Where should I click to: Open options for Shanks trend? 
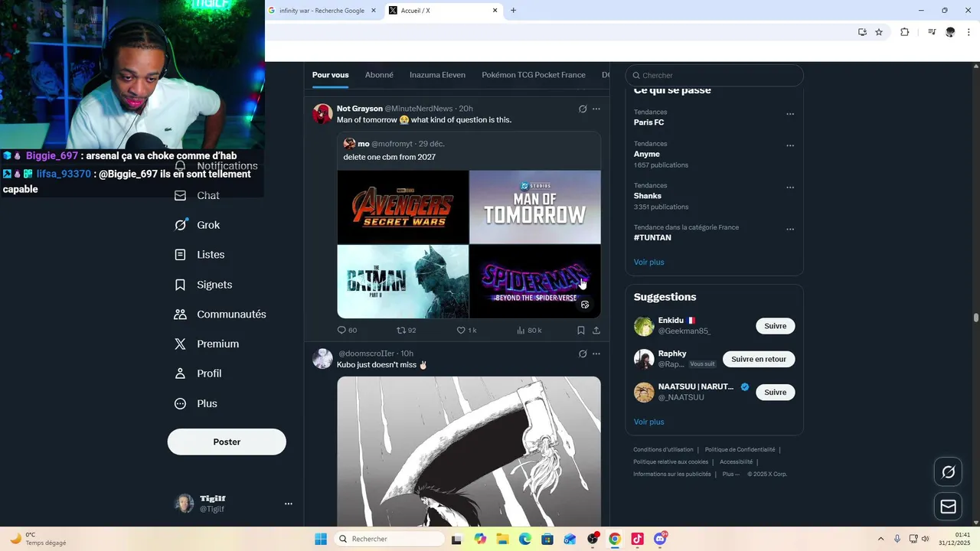pyautogui.click(x=790, y=187)
